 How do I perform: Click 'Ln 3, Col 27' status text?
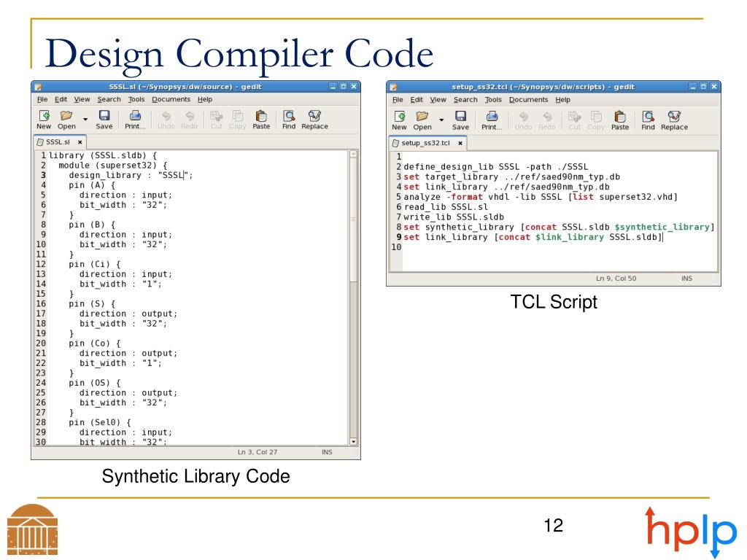tap(258, 452)
